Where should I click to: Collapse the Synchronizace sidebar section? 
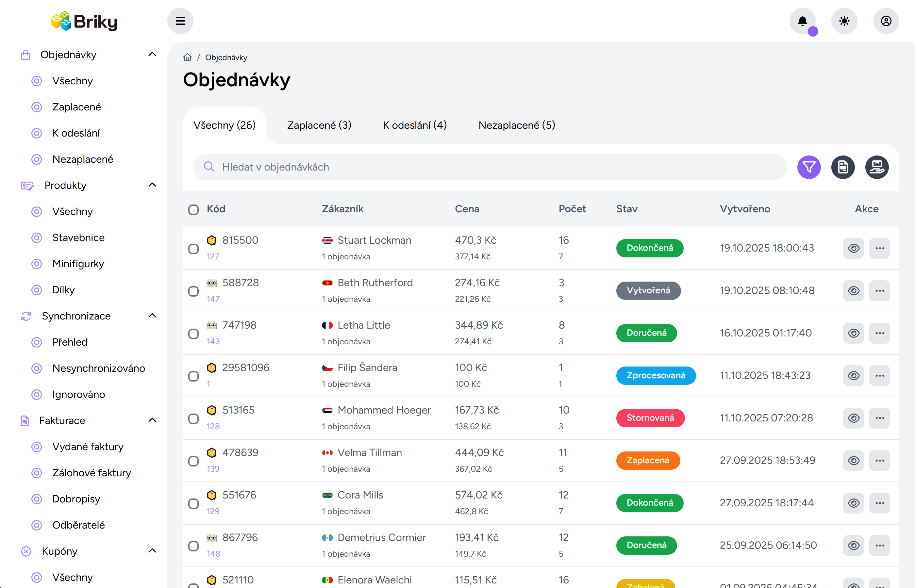(152, 316)
